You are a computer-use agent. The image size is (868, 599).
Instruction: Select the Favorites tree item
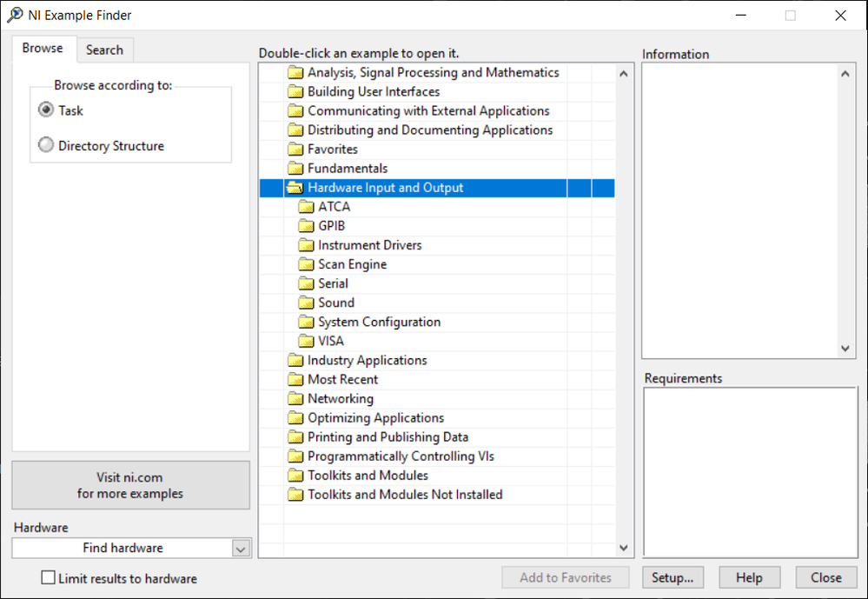click(x=333, y=150)
